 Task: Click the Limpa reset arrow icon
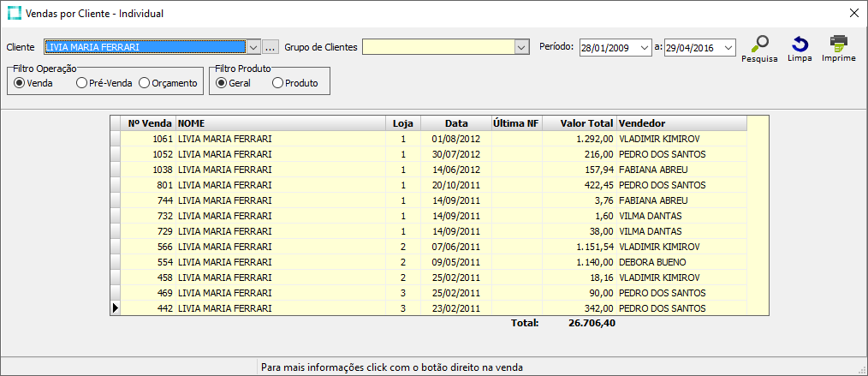(x=800, y=45)
